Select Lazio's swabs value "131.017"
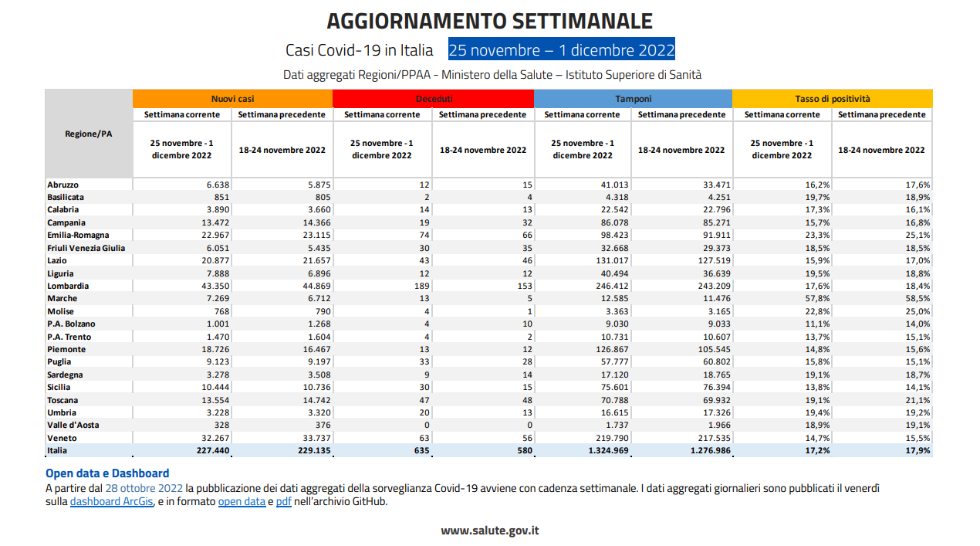The height and width of the screenshot is (546, 980). 612,260
